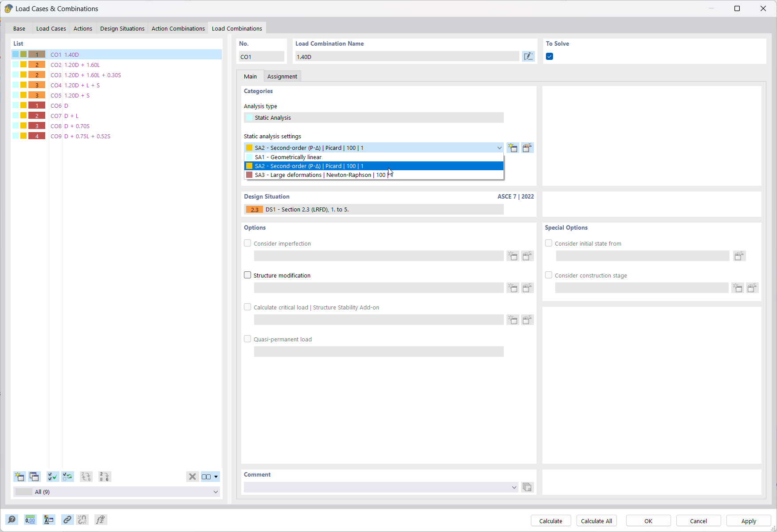Click the split view layout icon
Viewport: 777px width, 532px height.
click(206, 477)
